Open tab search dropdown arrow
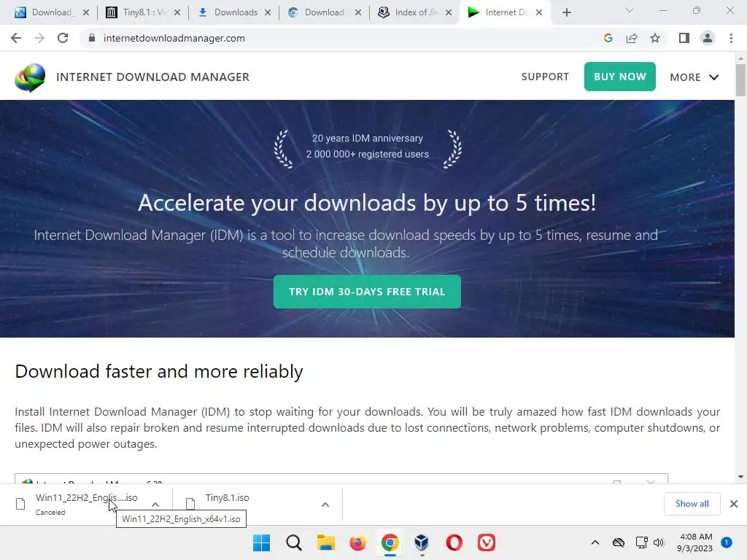 click(x=630, y=10)
